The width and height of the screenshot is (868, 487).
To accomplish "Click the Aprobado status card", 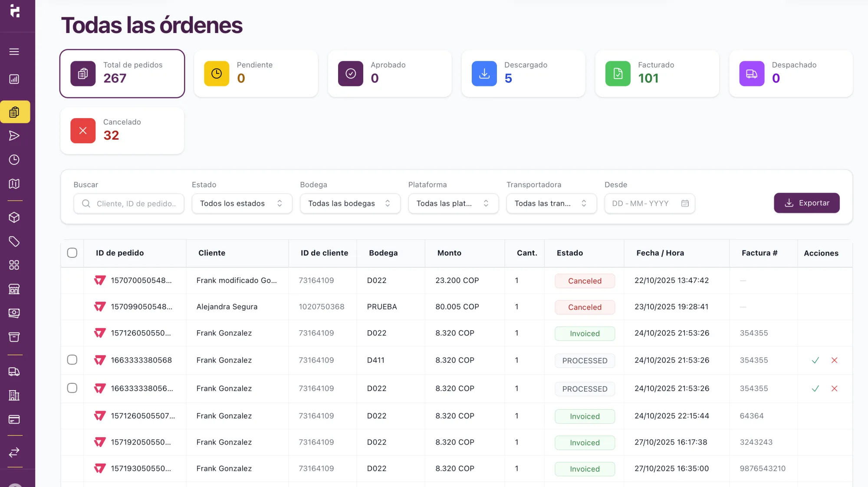I will pos(389,74).
